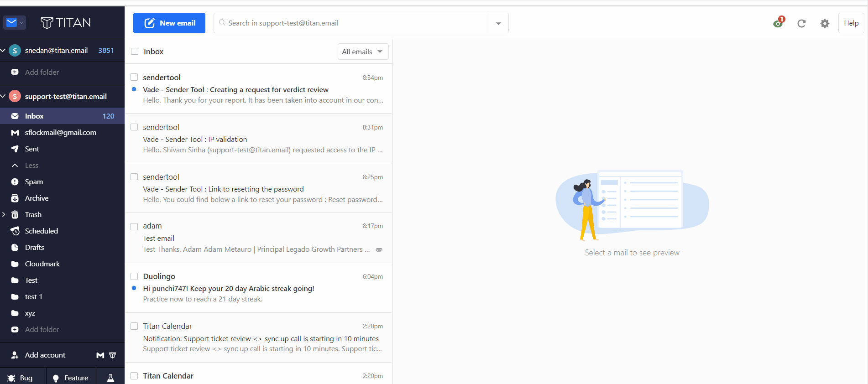Image resolution: width=868 pixels, height=384 pixels.
Task: Open 'Support ticket review' notification email
Action: [x=258, y=337]
